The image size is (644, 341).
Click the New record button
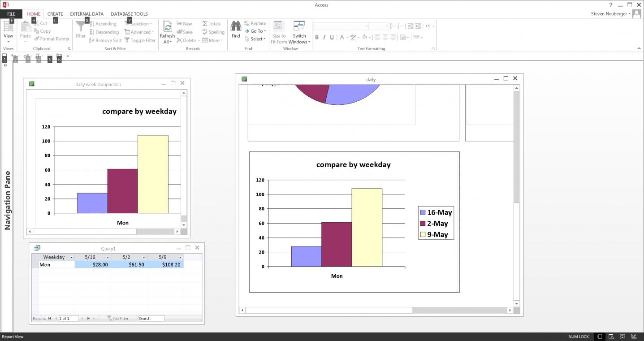coord(184,24)
